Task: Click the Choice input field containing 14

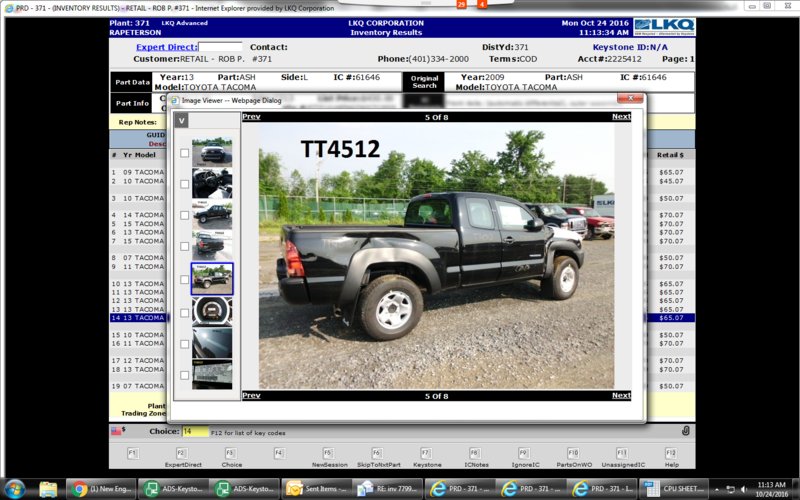Action: [x=195, y=432]
